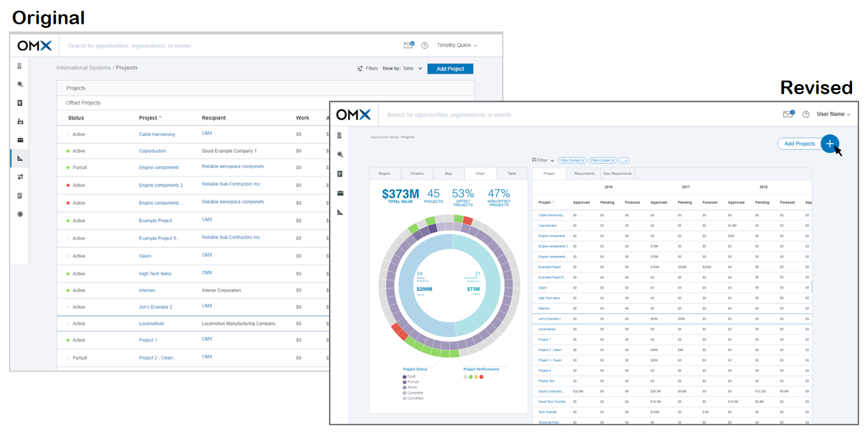Select the magnifier search icon in the sidebar
The height and width of the screenshot is (433, 868).
pyautogui.click(x=340, y=155)
